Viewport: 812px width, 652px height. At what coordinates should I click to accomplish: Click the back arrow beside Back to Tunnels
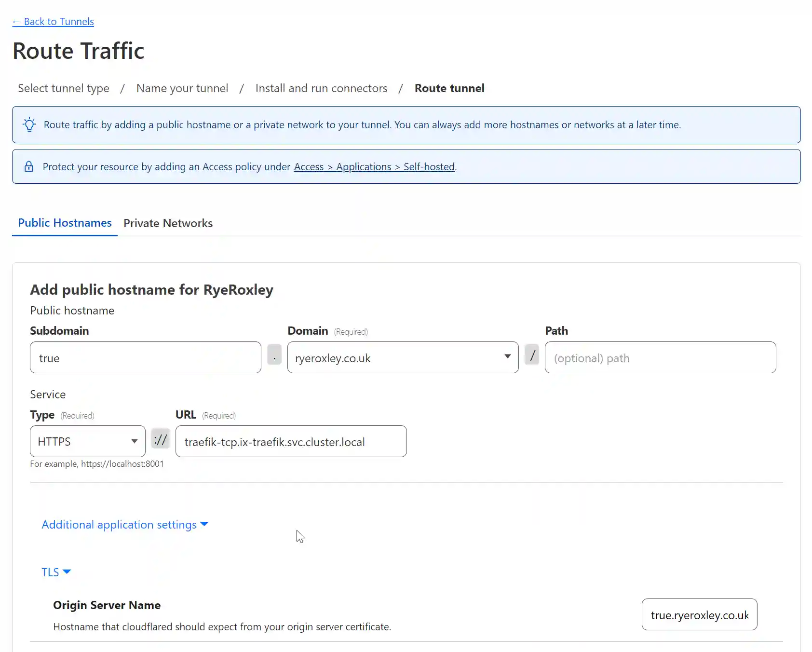(16, 21)
